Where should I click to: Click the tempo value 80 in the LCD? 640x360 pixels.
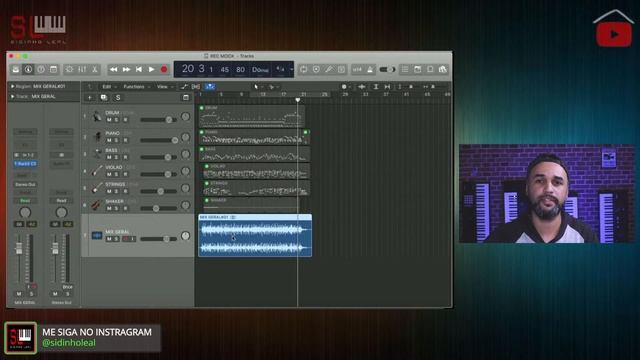[240, 69]
